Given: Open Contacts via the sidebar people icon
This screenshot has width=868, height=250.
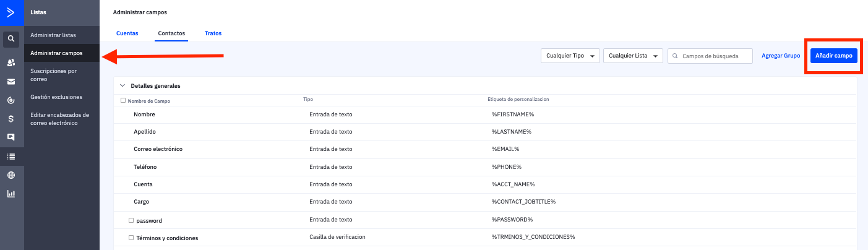Looking at the screenshot, I should point(11,62).
